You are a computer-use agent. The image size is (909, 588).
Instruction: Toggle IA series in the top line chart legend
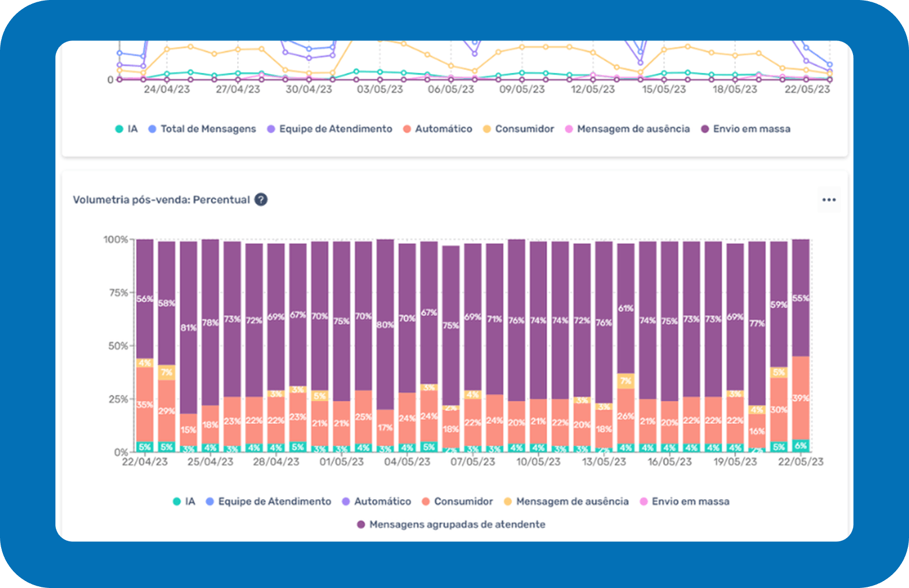[x=127, y=129]
